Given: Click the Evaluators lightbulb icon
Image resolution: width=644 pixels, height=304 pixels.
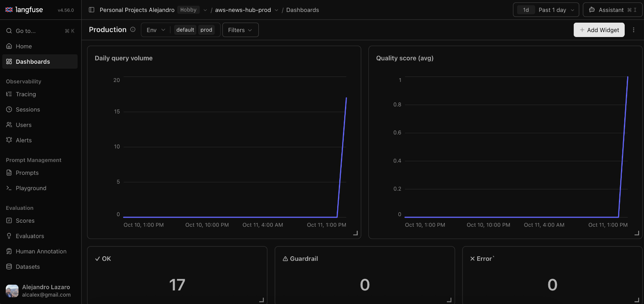Looking at the screenshot, I should (9, 236).
